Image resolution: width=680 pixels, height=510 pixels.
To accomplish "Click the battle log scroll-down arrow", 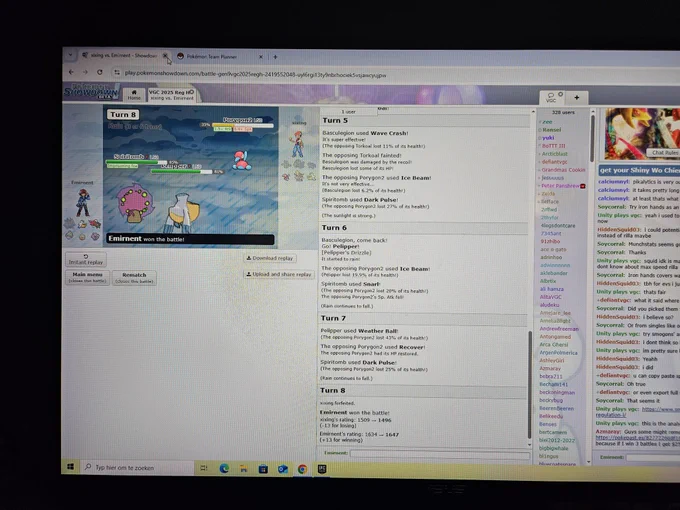I will (530, 445).
